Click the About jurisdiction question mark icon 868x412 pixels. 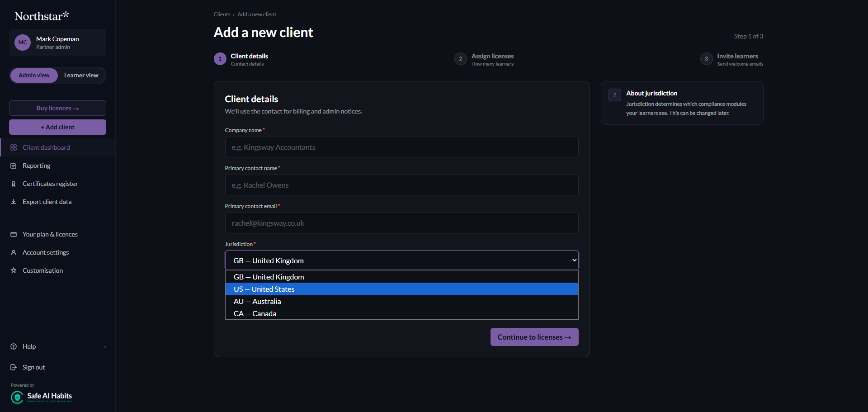[614, 95]
